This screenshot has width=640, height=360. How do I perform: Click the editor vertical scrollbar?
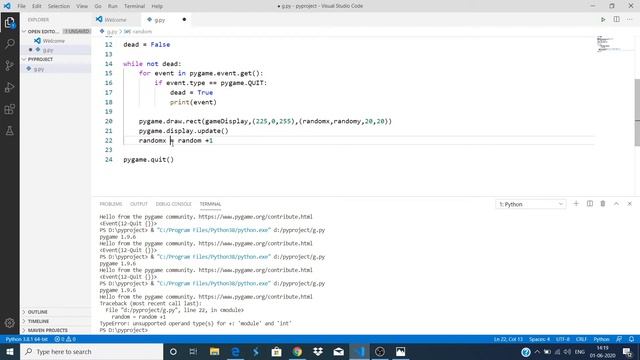[637, 112]
